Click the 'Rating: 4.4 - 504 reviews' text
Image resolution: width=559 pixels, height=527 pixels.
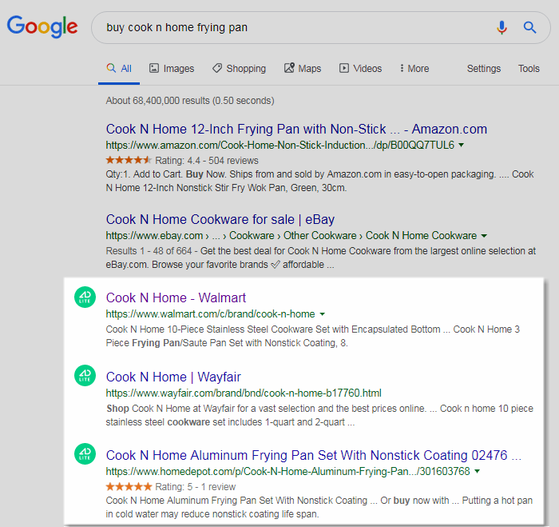click(x=206, y=160)
